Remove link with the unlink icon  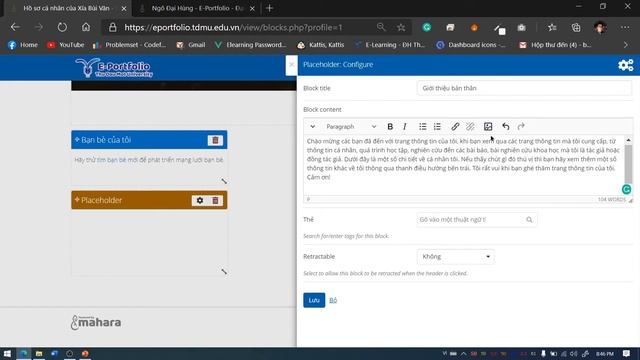470,127
